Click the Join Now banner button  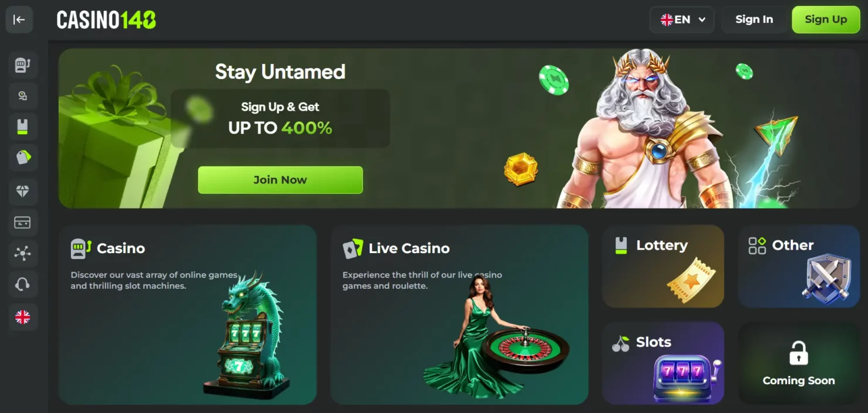[x=280, y=180]
